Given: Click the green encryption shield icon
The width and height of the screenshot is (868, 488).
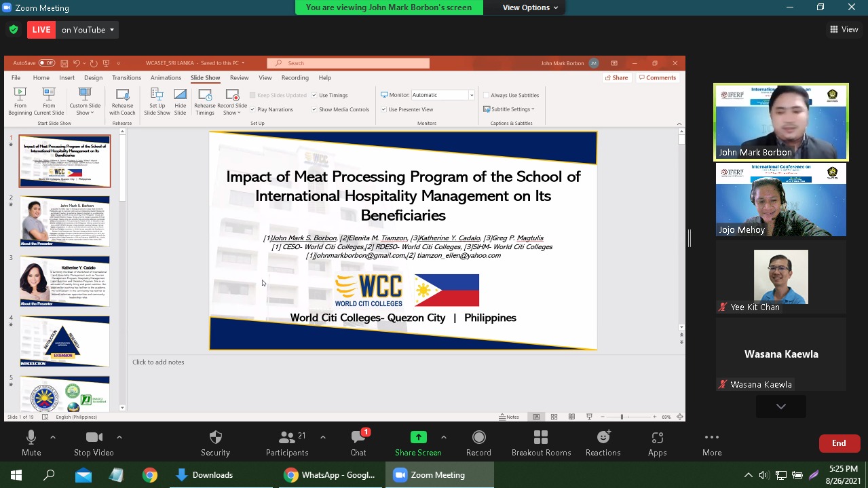Looking at the screenshot, I should tap(13, 30).
